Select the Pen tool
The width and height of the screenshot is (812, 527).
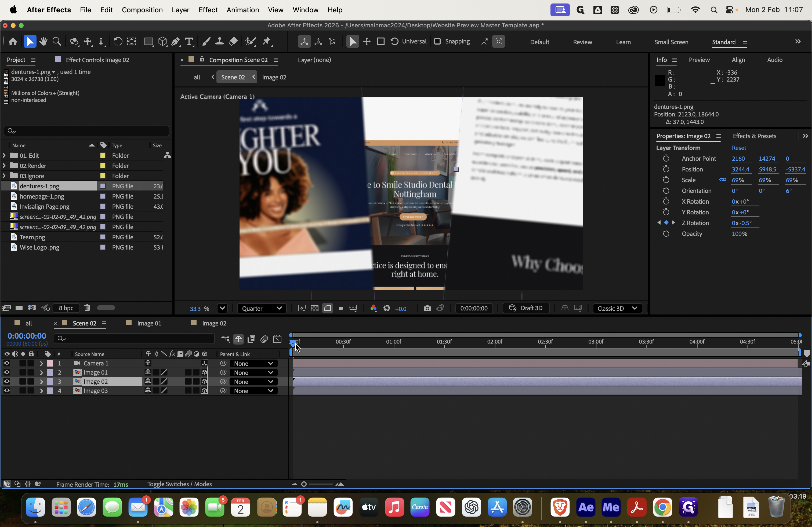[x=175, y=42]
